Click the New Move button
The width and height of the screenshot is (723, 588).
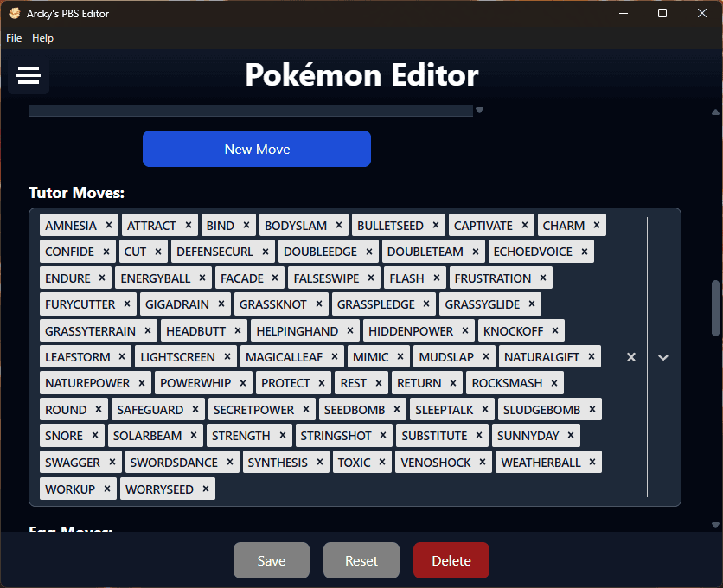(257, 149)
